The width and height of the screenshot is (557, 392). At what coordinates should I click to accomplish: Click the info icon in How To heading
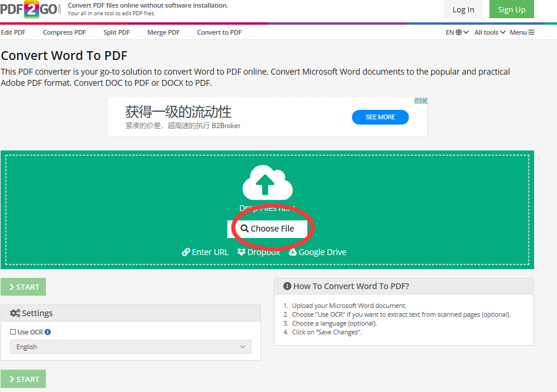tap(287, 286)
